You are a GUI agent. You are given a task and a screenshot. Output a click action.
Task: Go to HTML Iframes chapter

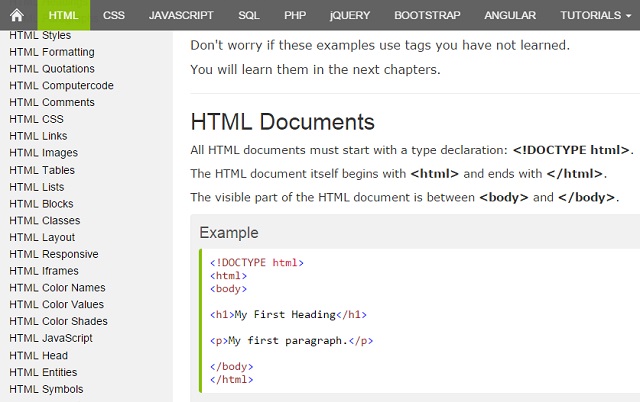click(44, 271)
